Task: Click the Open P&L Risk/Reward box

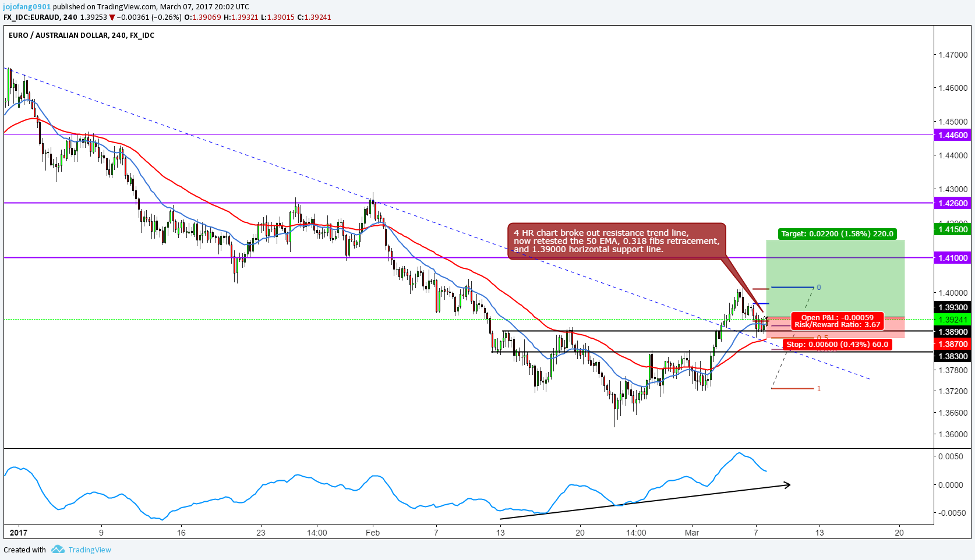Action: (837, 321)
